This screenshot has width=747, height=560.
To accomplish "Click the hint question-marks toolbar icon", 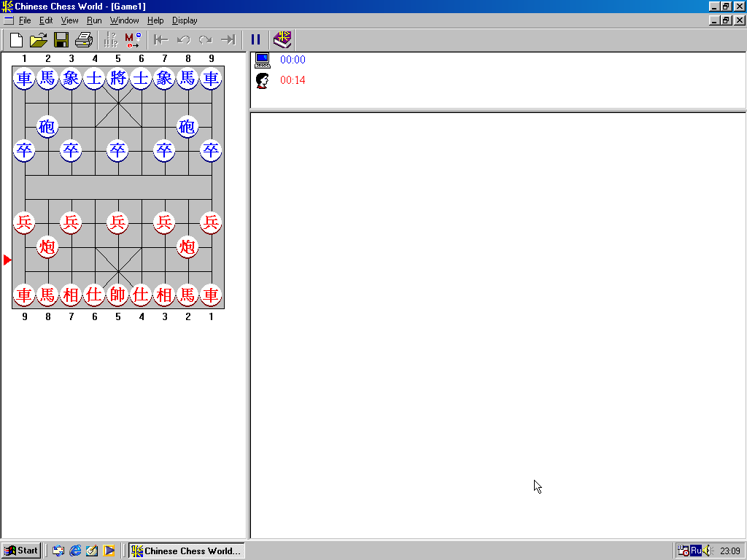I will (x=111, y=40).
